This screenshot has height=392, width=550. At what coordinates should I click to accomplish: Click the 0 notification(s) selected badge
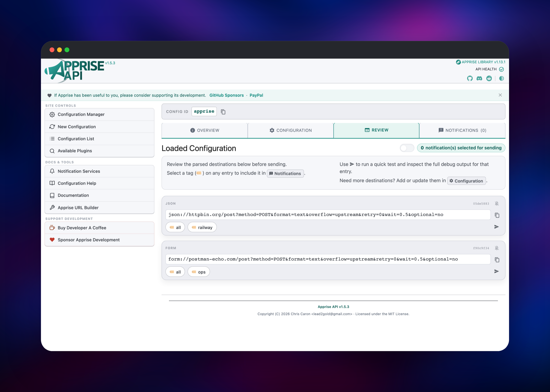tap(461, 148)
